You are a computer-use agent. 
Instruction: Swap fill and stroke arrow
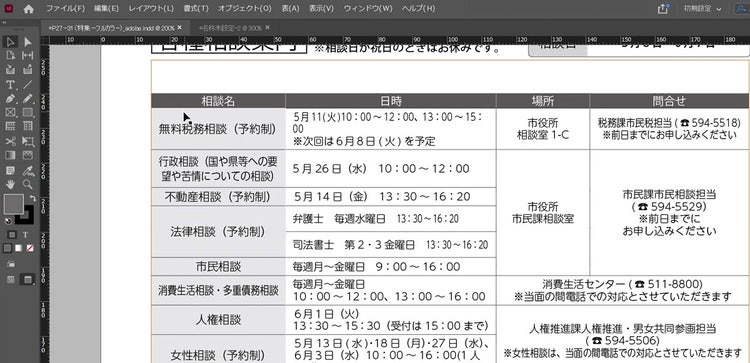coord(33,198)
